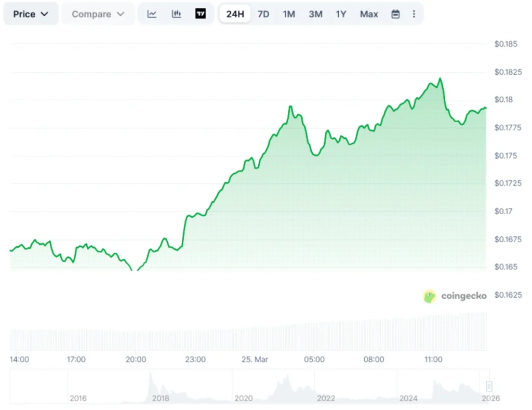
Task: Choose the 1Y time range
Action: [x=341, y=14]
